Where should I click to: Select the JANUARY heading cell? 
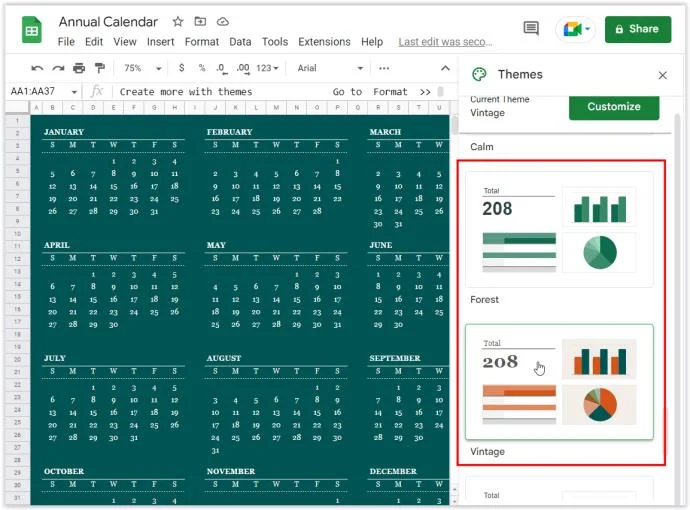pos(64,132)
